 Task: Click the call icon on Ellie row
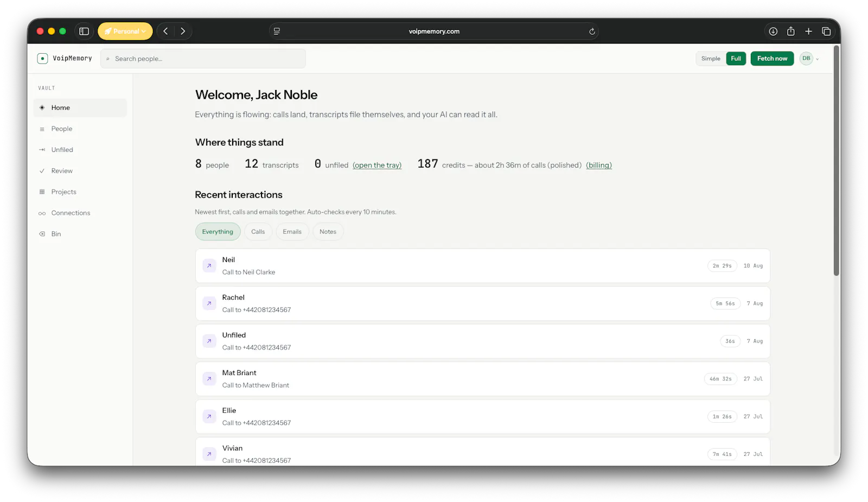pyautogui.click(x=209, y=417)
